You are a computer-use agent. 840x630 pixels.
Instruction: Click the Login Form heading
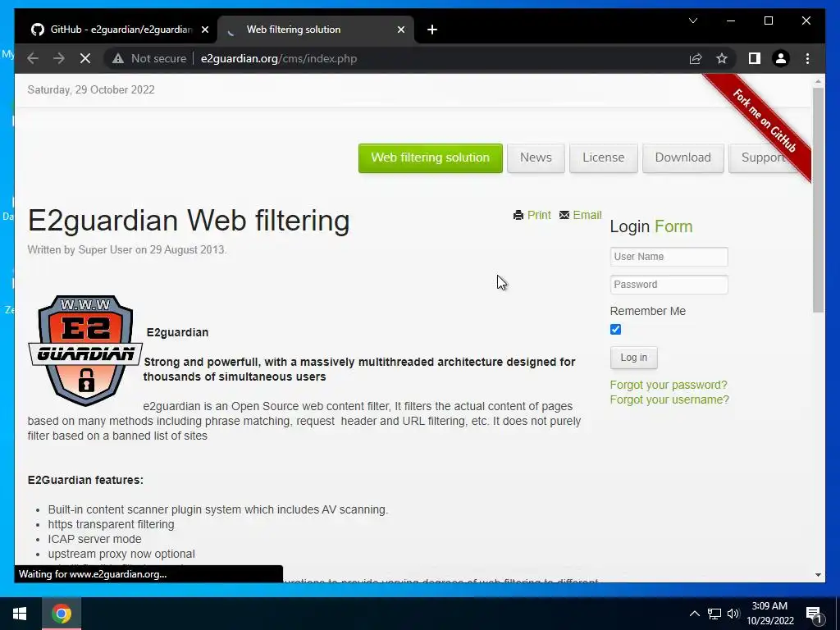pos(651,226)
